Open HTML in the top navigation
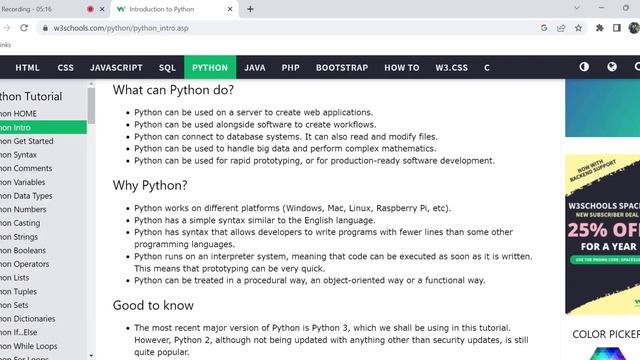The height and width of the screenshot is (360, 640). click(27, 68)
